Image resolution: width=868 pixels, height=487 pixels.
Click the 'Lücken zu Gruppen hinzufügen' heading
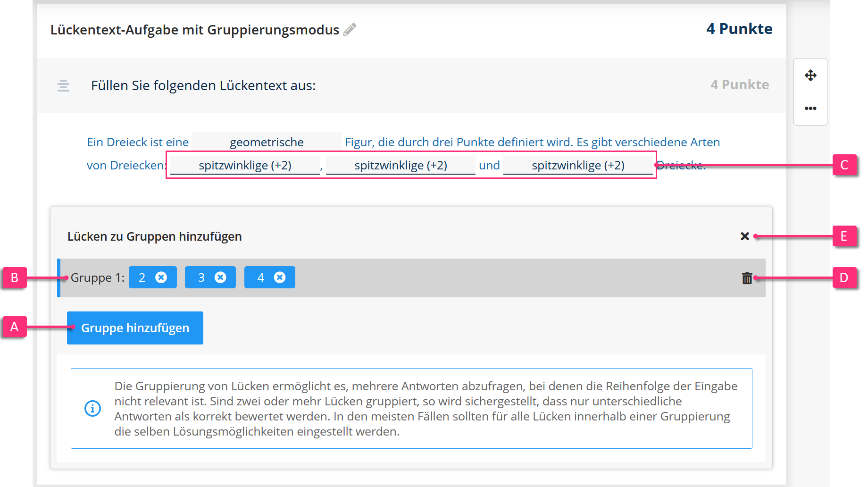point(154,236)
